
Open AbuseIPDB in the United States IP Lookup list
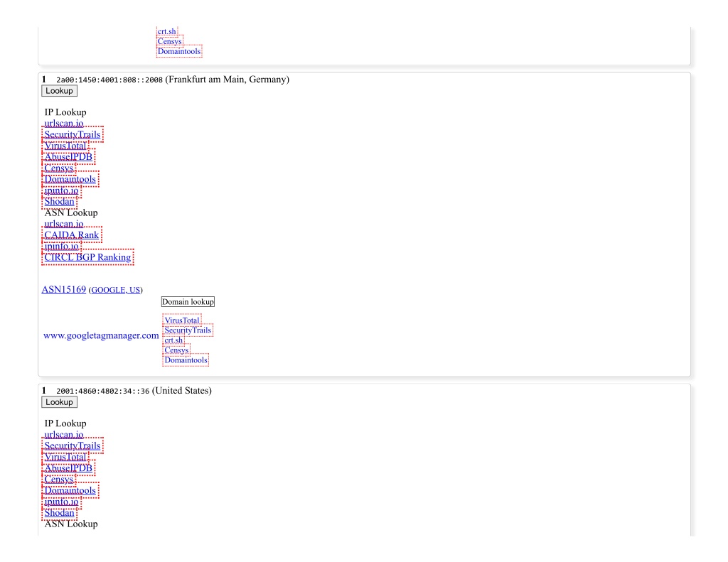pos(68,468)
